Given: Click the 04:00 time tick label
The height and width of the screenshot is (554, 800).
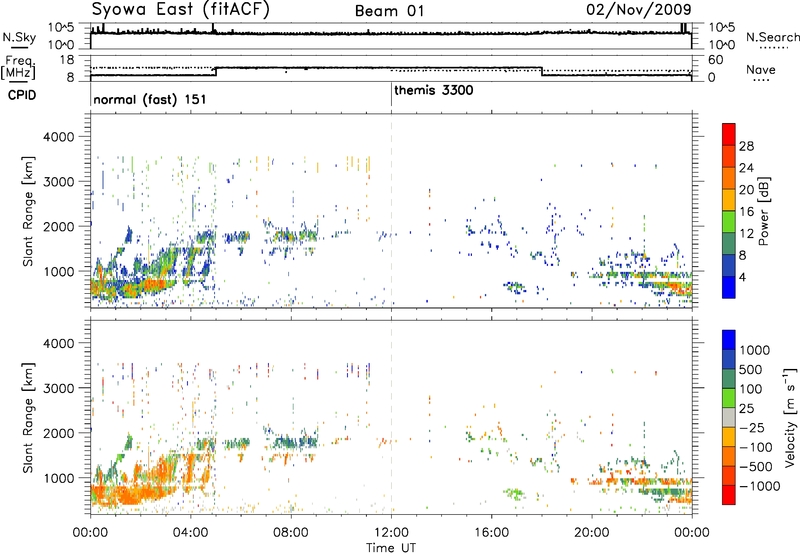Looking at the screenshot, I should coord(190,533).
